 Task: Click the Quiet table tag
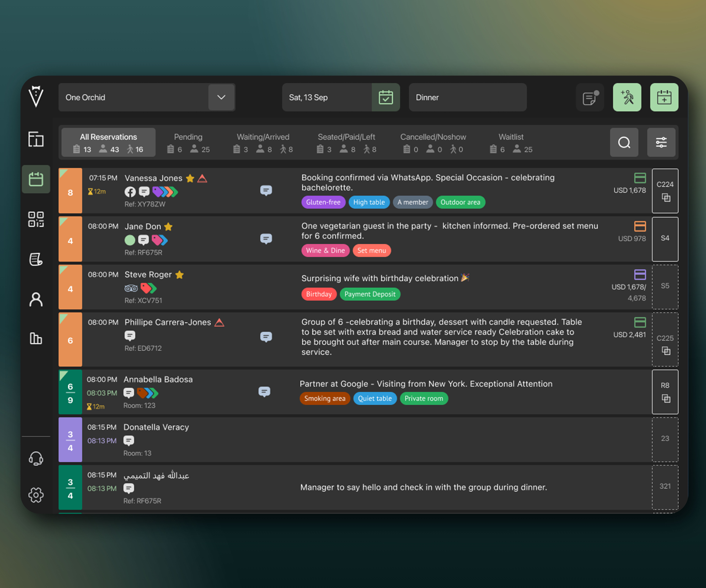tap(375, 399)
